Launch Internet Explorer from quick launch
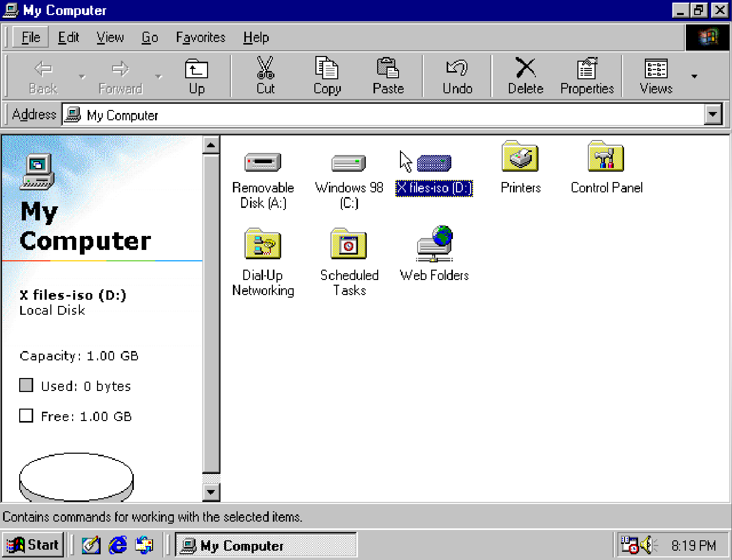732x560 pixels. click(x=118, y=544)
